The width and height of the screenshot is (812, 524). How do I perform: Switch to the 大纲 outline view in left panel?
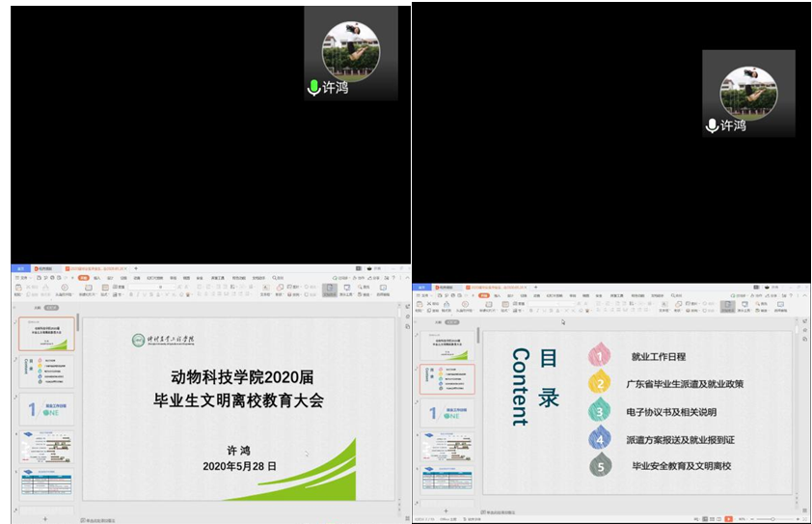click(x=38, y=307)
